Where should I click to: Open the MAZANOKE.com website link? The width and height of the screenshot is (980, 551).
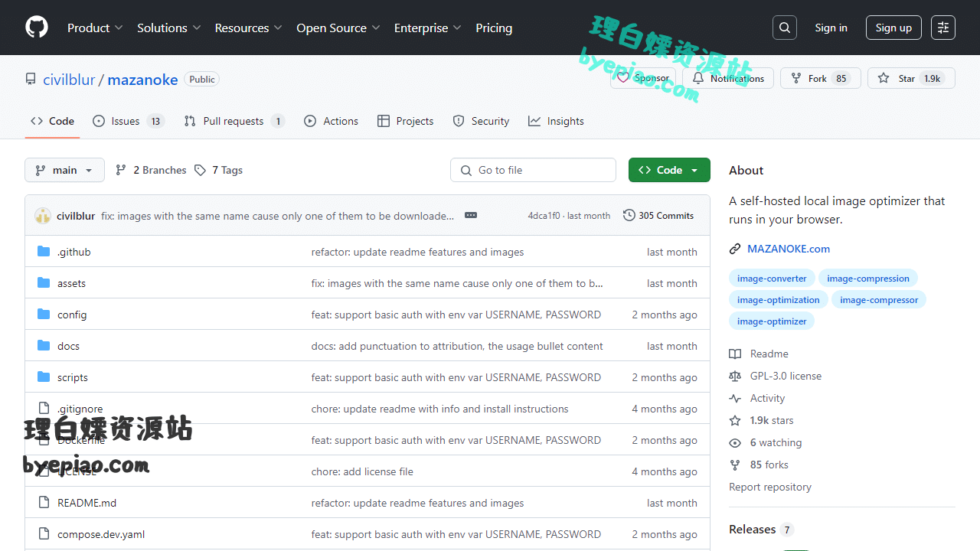tap(789, 249)
